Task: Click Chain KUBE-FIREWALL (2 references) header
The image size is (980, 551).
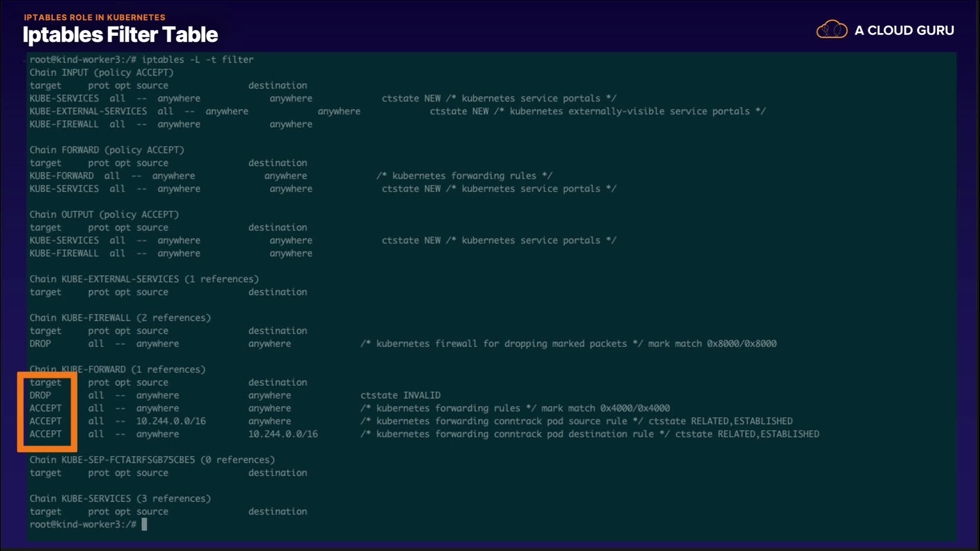Action: [x=120, y=318]
